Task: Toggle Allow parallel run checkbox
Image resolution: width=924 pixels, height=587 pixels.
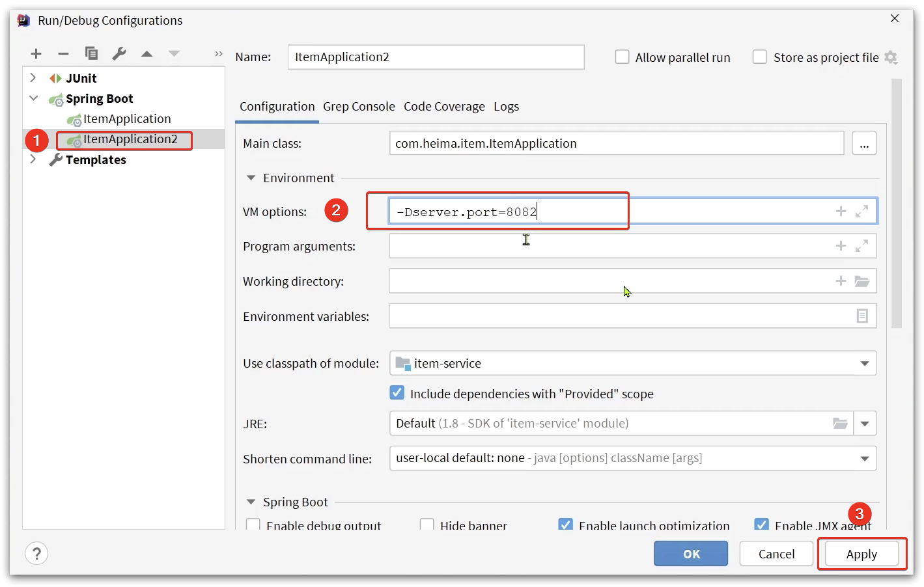Action: (623, 57)
